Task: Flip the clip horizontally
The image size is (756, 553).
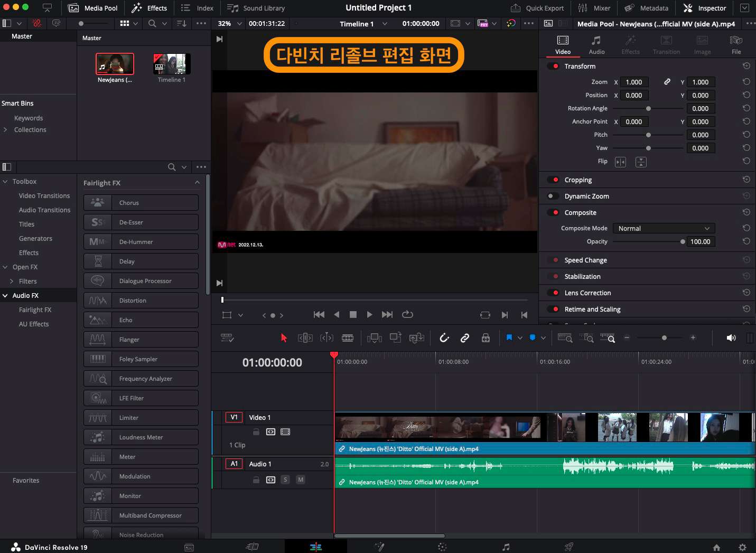Action: (x=620, y=162)
